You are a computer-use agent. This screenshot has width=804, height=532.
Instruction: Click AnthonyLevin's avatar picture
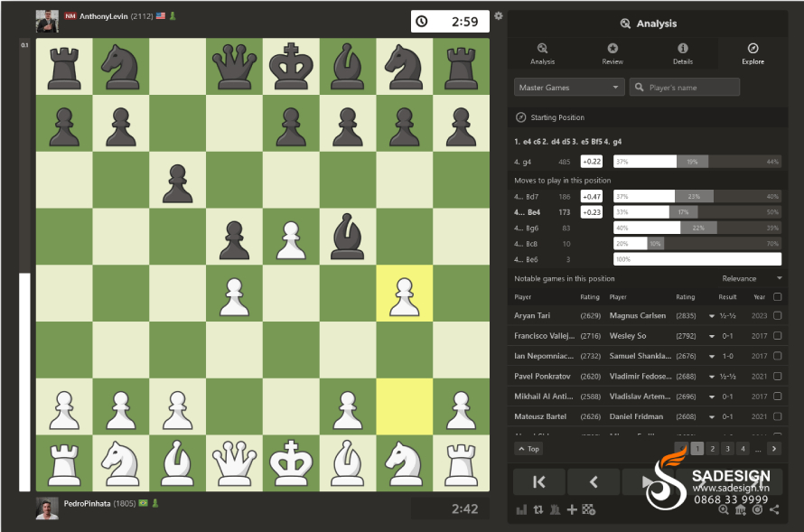coord(47,21)
